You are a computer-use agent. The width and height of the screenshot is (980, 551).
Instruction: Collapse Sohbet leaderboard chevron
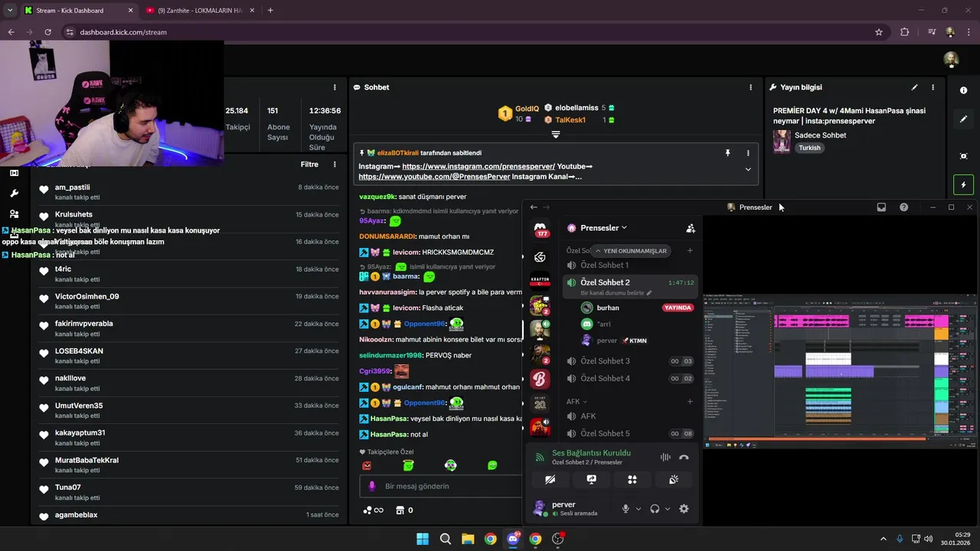coord(556,135)
